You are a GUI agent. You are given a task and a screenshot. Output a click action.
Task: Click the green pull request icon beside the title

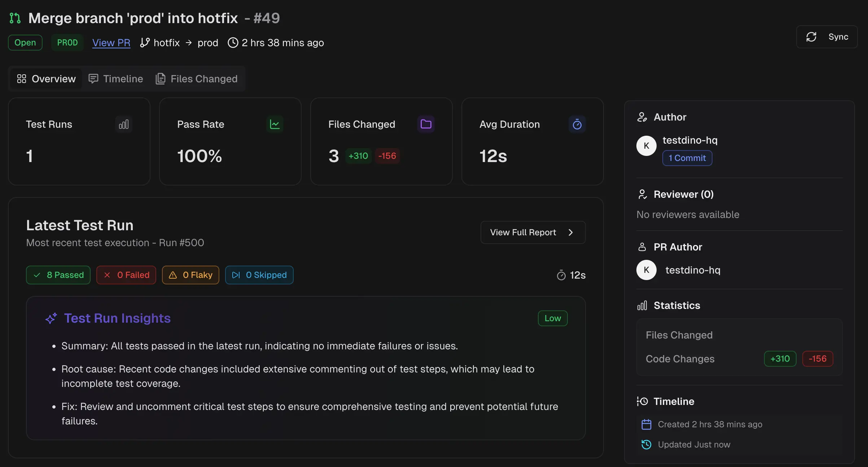[15, 18]
